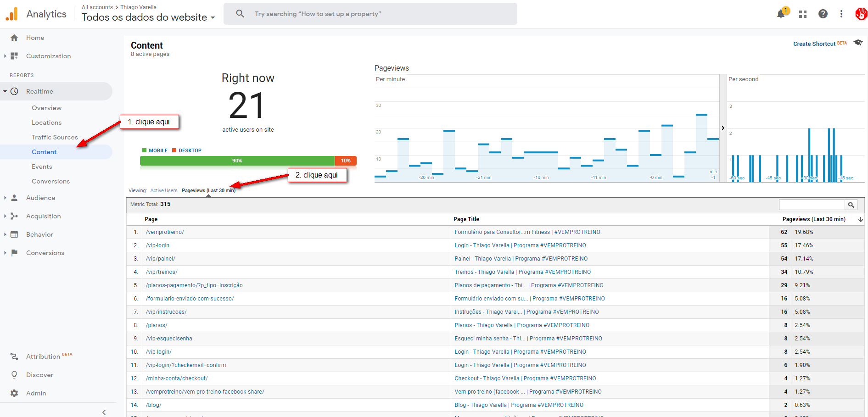Click the Help question mark icon
Viewport: 868px width, 417px height.
(823, 14)
